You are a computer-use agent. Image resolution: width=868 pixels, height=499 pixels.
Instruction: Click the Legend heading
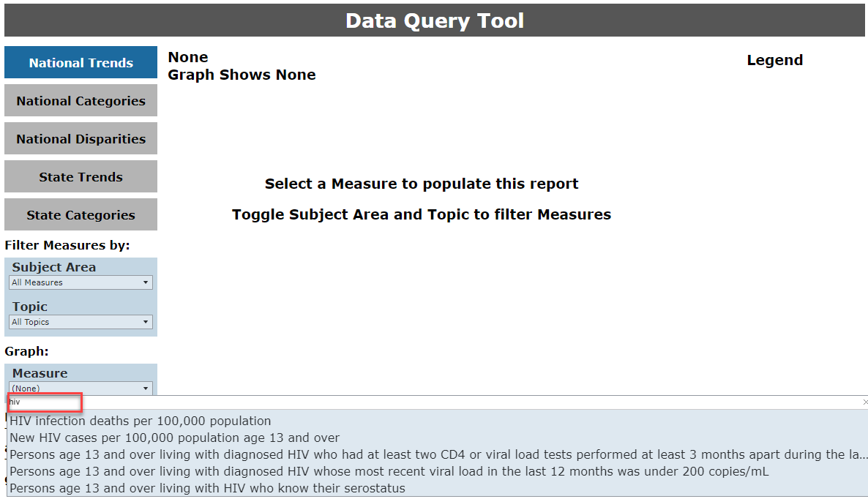point(774,60)
